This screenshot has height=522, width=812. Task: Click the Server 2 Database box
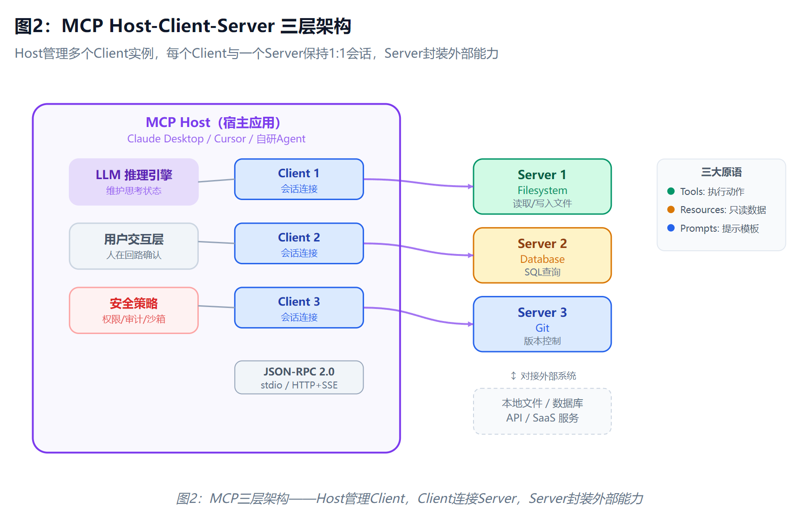pyautogui.click(x=542, y=255)
